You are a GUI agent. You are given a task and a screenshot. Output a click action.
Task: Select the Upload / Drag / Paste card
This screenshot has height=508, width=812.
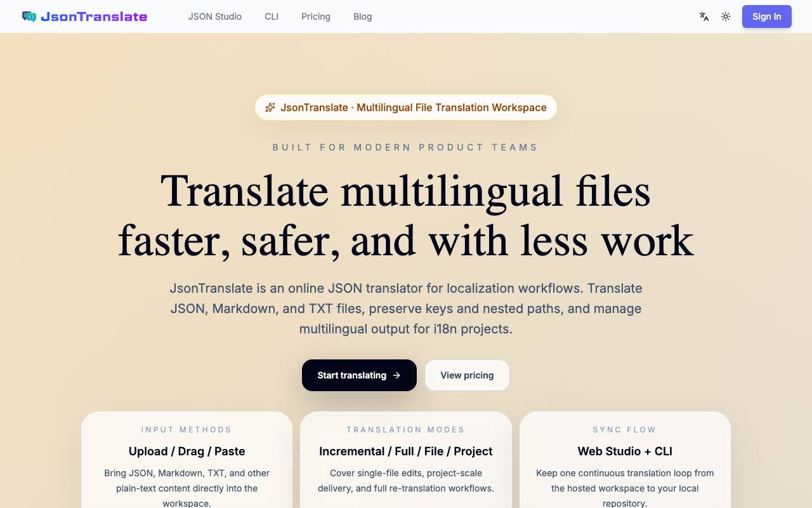187,460
